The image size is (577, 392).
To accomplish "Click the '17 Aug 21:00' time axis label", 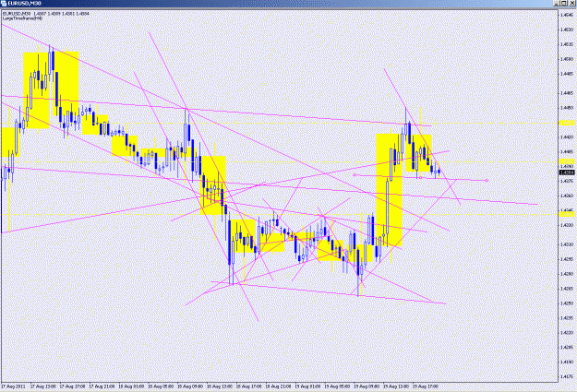I will point(102,386).
